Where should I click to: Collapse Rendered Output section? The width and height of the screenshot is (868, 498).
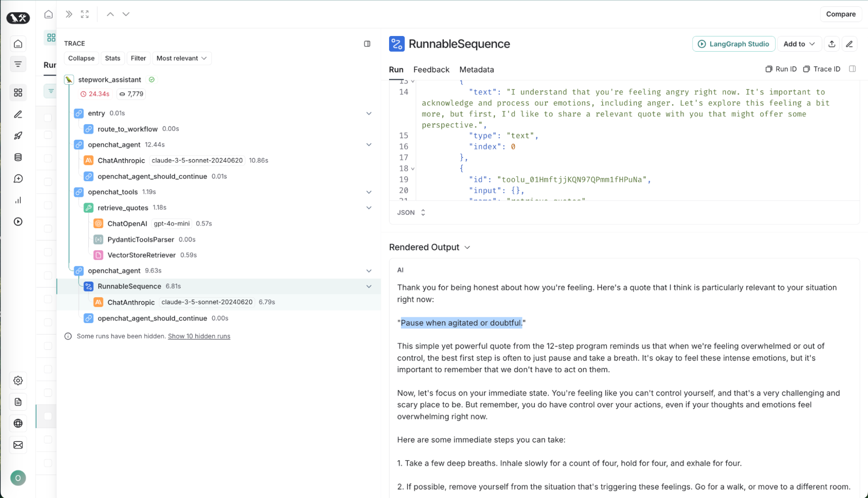tap(467, 247)
